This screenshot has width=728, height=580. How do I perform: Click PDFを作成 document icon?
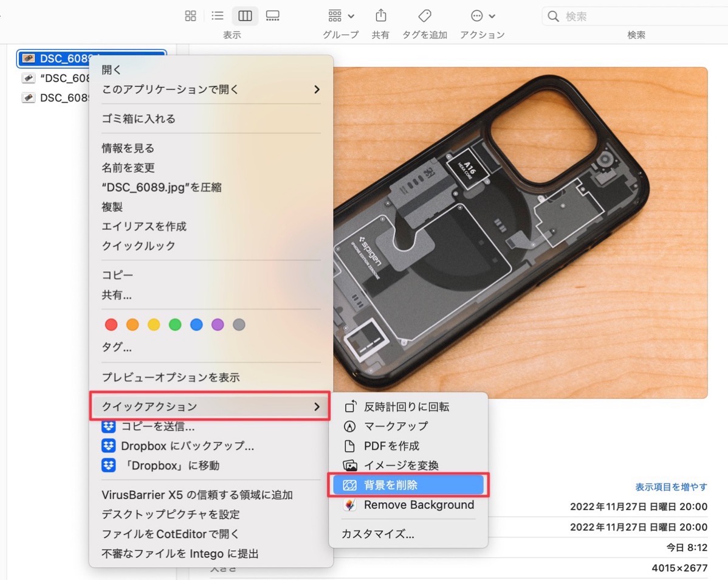(349, 446)
